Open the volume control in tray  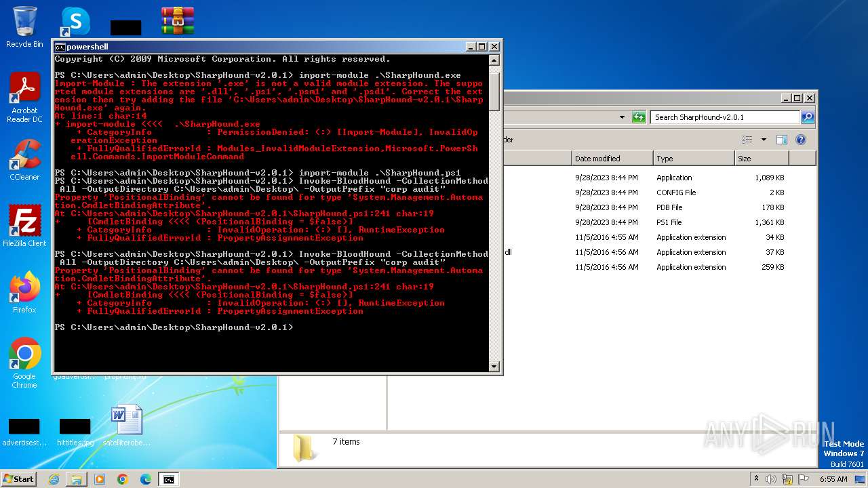click(771, 479)
